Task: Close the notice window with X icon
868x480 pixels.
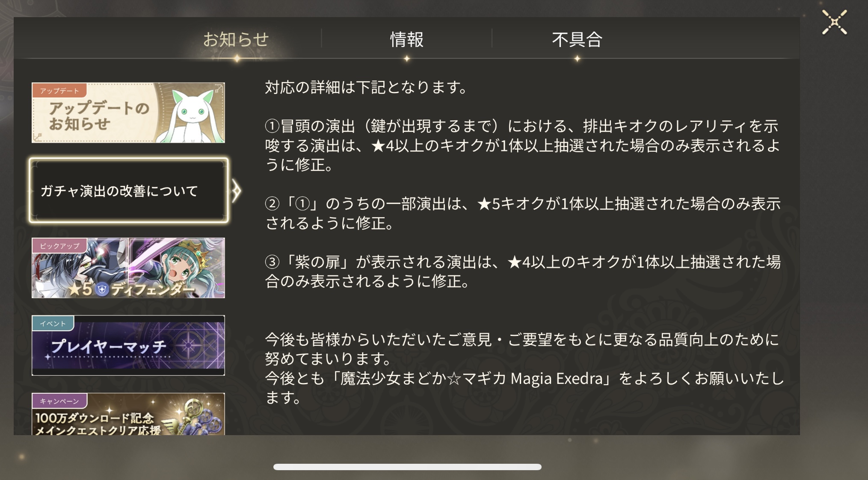Action: tap(834, 22)
